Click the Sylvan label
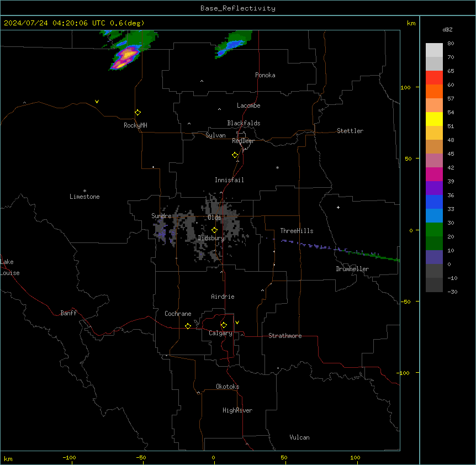476x465 pixels. (x=215, y=135)
